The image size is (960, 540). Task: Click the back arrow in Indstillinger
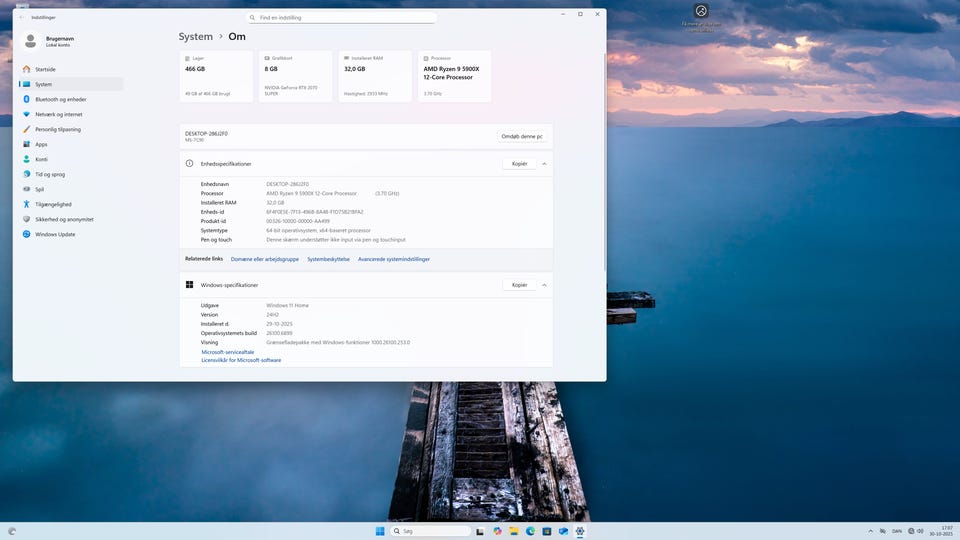22,17
